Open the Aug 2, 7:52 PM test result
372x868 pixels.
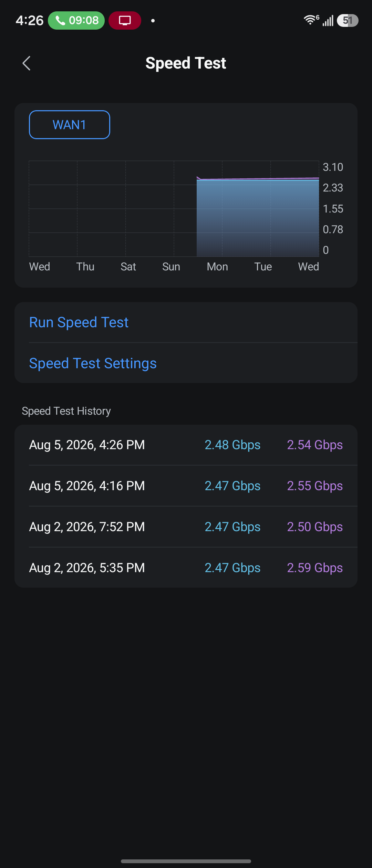coord(186,527)
